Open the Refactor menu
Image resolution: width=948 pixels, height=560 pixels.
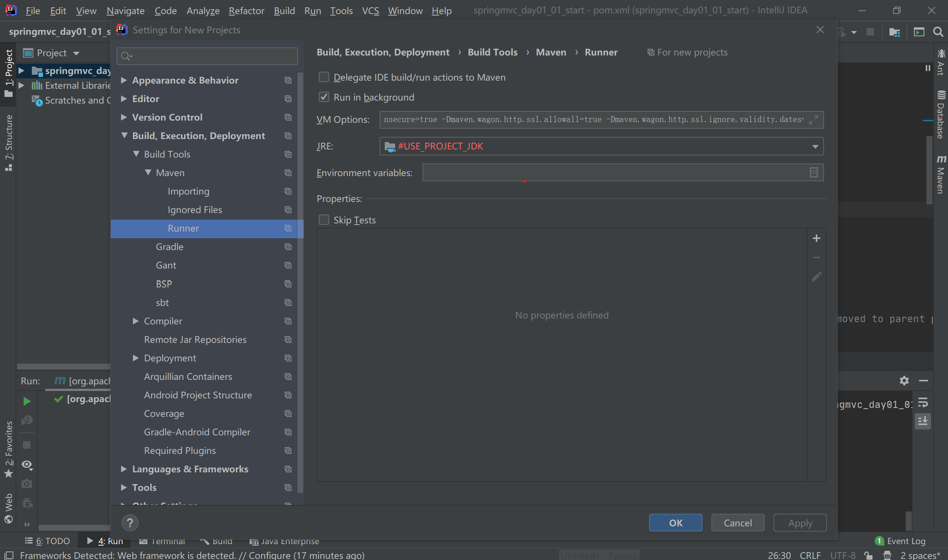coord(246,11)
